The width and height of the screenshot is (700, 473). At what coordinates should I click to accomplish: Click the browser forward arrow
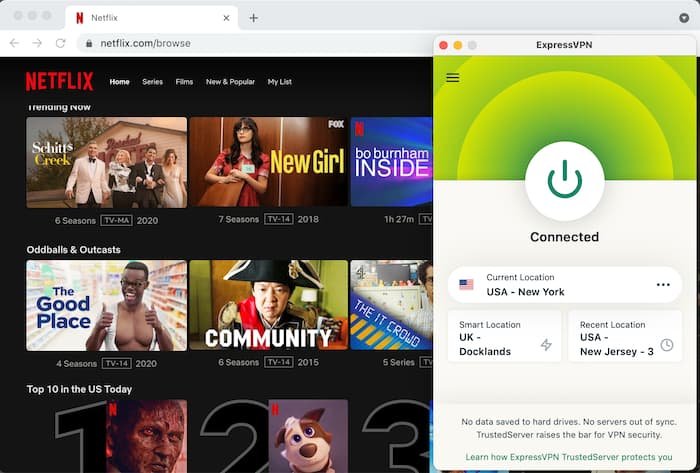[37, 44]
